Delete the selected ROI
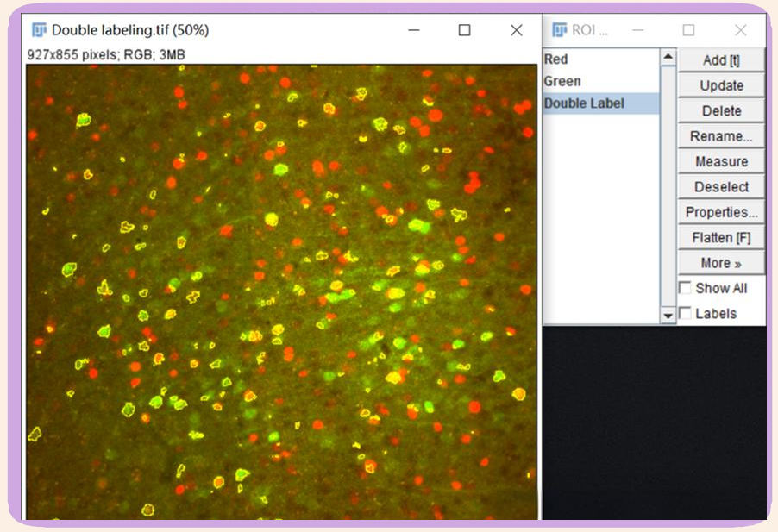Viewport: 778px width, 532px height. 720,110
